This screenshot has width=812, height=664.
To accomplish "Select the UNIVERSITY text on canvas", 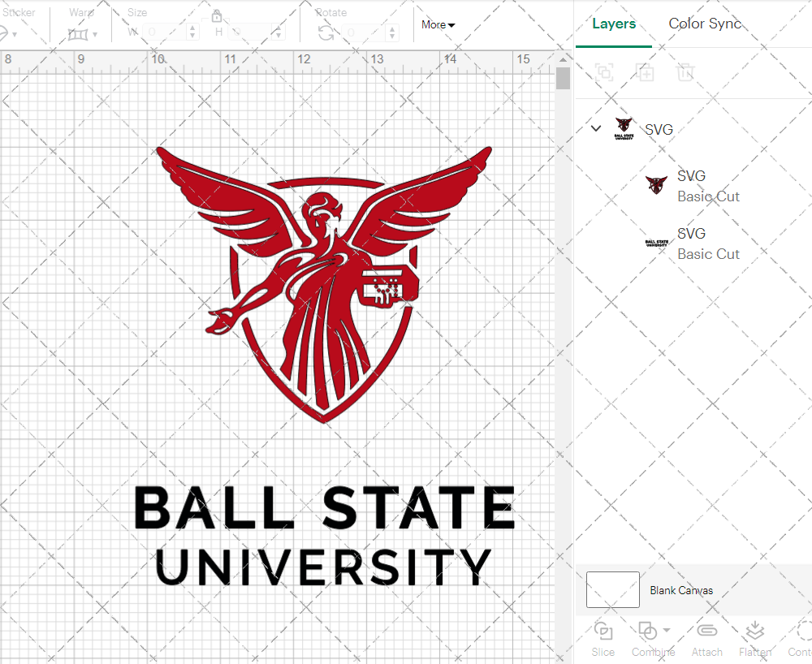I will point(324,567).
